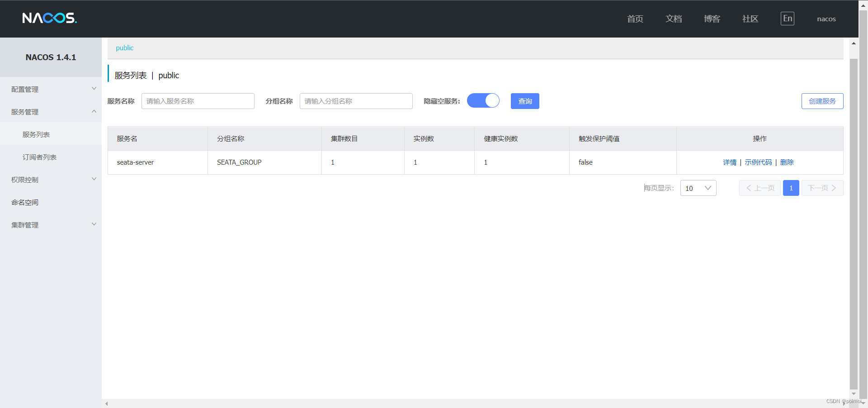
Task: Focus the 服务名称 input field
Action: click(x=198, y=101)
